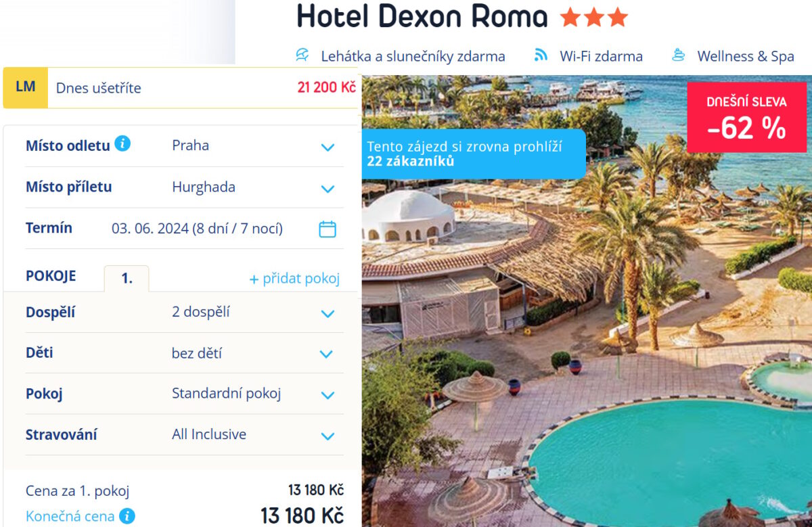Click the Wellness & Spa icon

pos(679,55)
